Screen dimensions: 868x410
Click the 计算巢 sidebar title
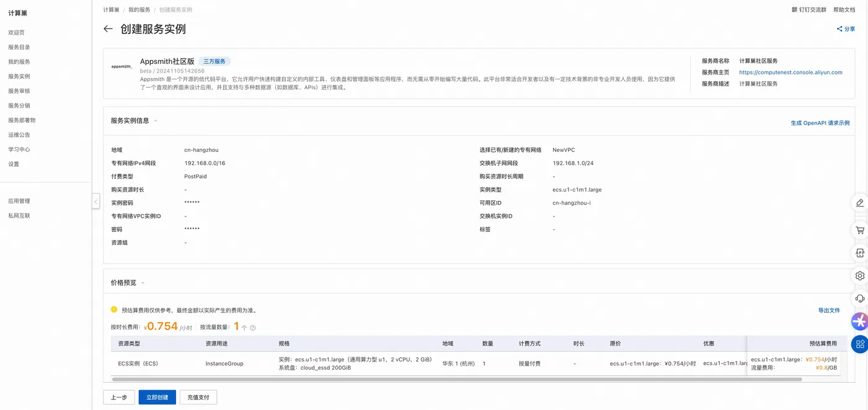(17, 13)
